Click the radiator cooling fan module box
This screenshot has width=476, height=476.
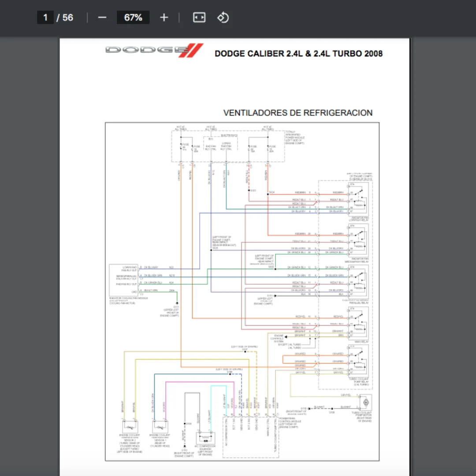coord(124,280)
